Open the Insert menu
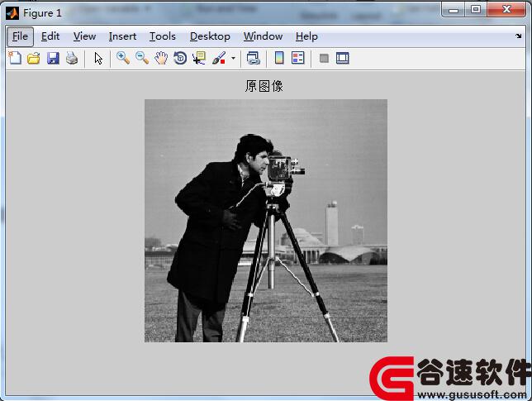This screenshot has height=401, width=532. (122, 36)
